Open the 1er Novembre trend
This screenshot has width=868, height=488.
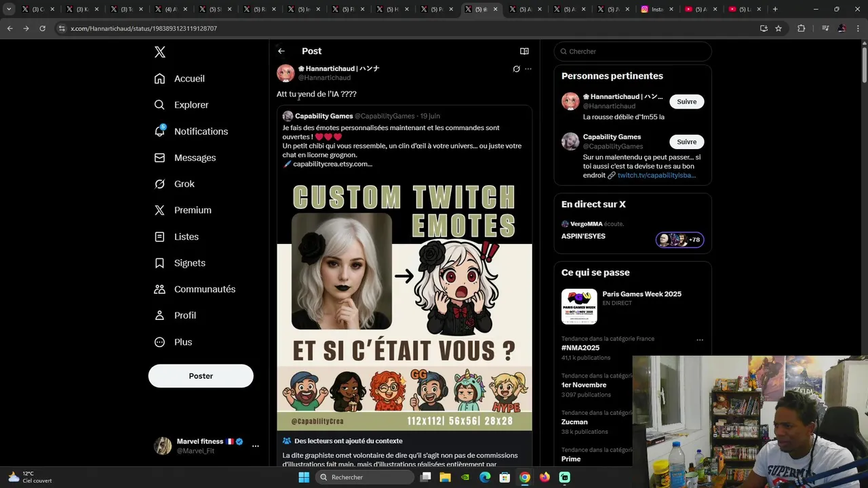(x=584, y=385)
